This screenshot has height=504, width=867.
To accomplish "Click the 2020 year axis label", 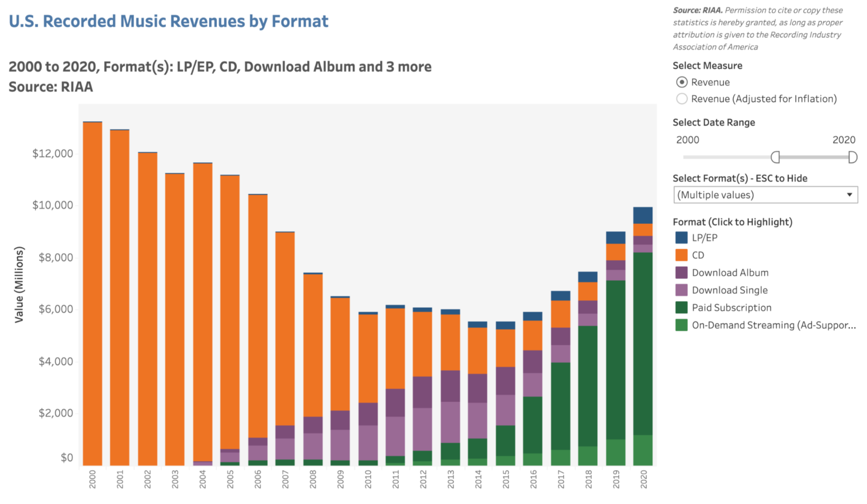I will [643, 480].
